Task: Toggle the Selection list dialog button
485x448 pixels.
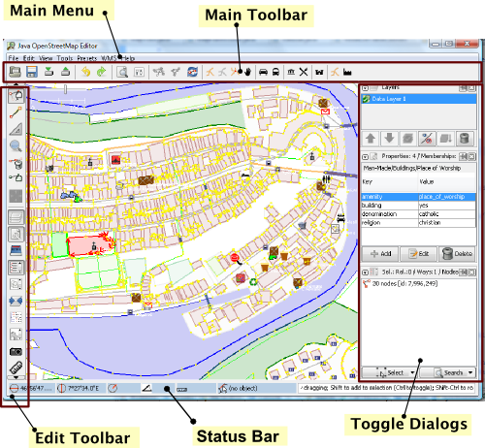Action: point(16,268)
